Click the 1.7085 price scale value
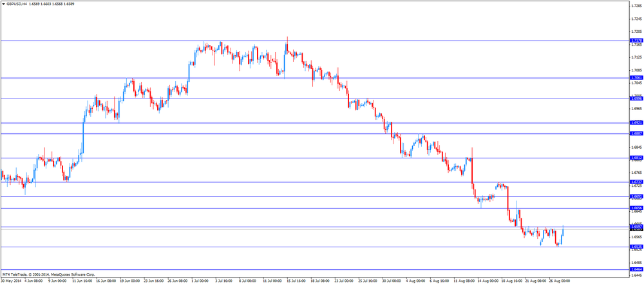 click(x=637, y=70)
